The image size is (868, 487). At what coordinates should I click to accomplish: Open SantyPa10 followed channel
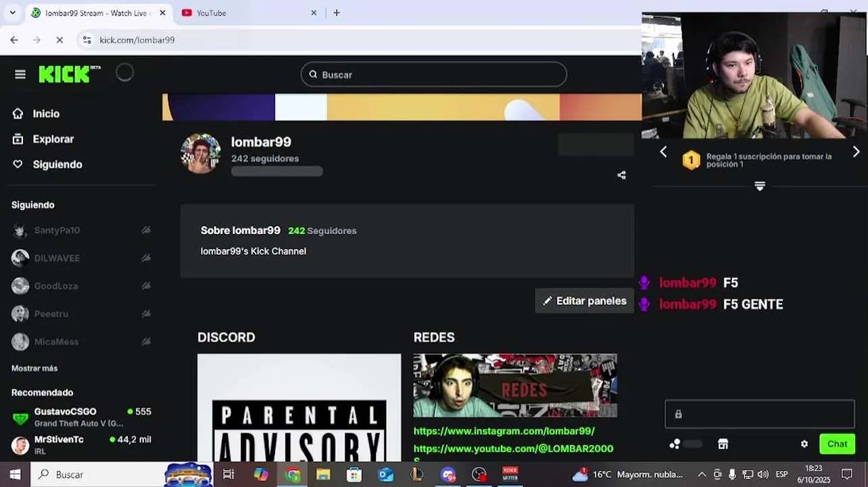[81, 230]
